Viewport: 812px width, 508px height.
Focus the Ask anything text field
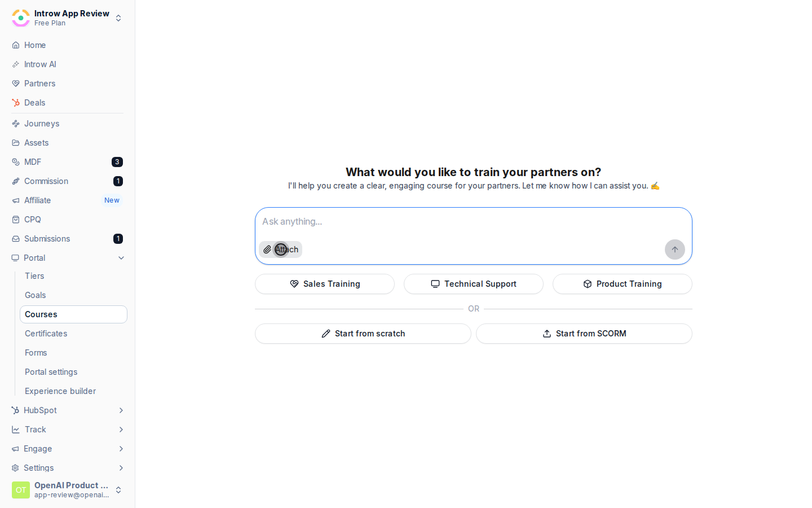tap(474, 222)
